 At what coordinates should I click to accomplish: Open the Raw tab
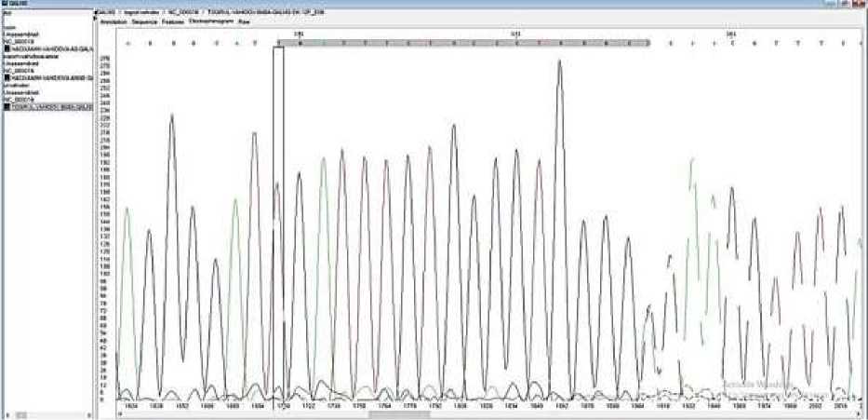pos(244,22)
